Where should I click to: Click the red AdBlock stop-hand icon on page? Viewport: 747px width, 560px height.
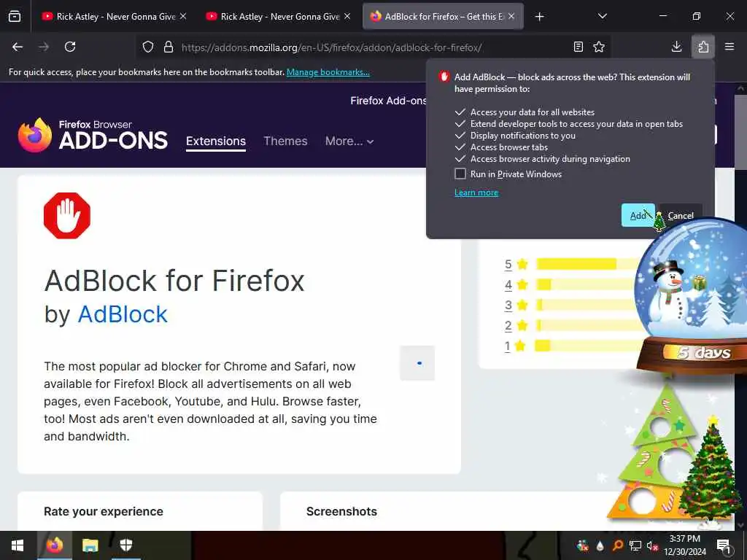(x=67, y=216)
